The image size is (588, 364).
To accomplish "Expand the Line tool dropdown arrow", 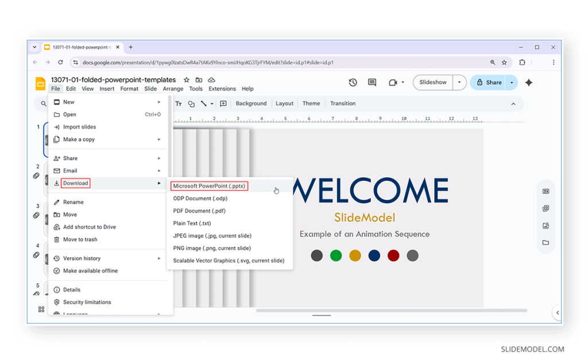I will pos(211,103).
